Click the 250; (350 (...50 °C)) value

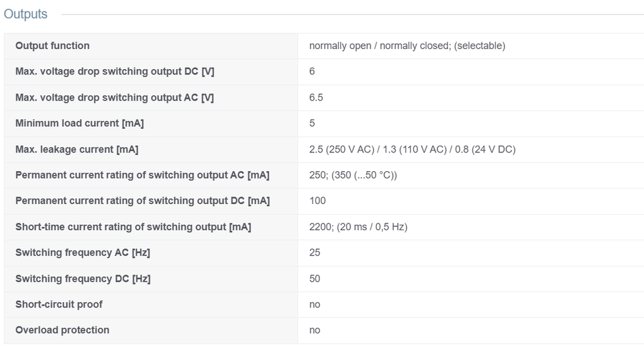[353, 175]
